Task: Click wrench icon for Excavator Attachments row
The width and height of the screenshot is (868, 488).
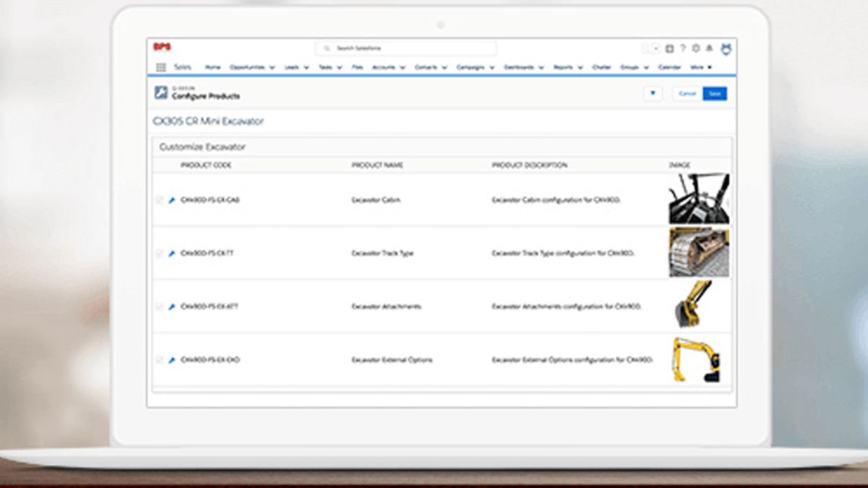Action: (172, 307)
